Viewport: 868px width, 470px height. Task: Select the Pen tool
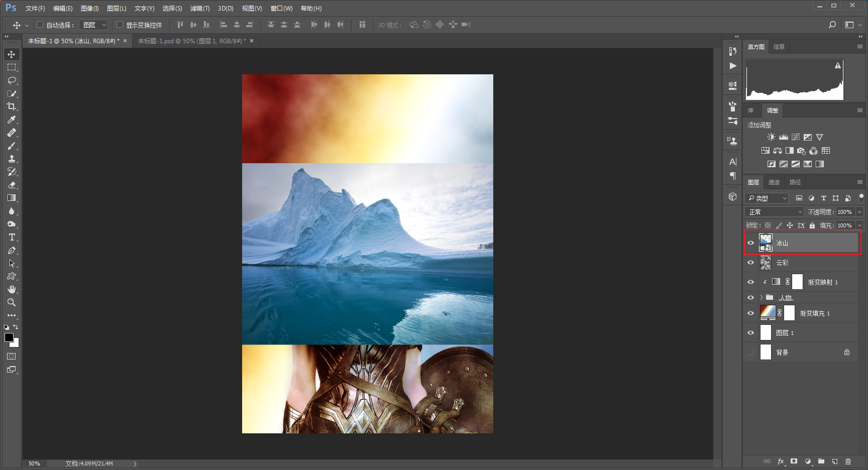pyautogui.click(x=12, y=250)
